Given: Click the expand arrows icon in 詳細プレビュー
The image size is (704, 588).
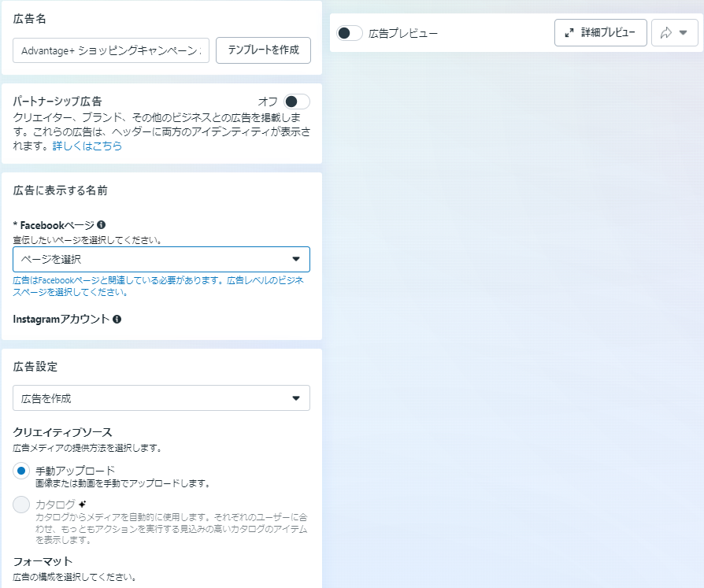Looking at the screenshot, I should point(569,33).
